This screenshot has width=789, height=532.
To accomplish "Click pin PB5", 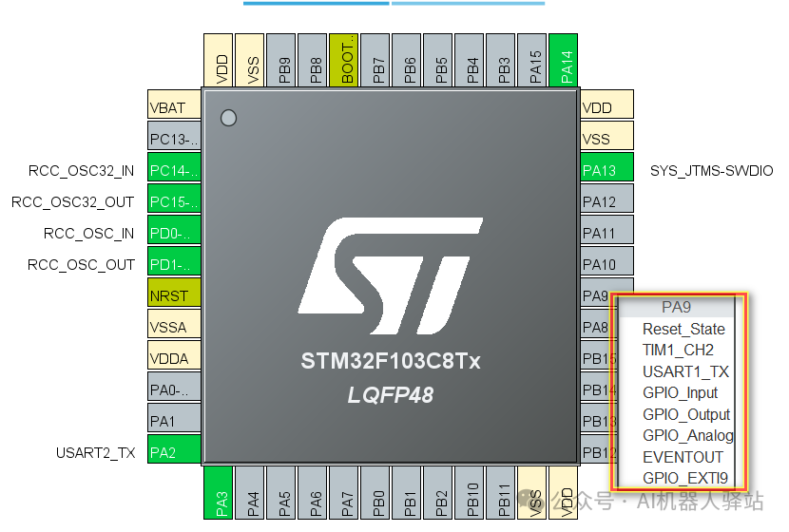I will 438,61.
